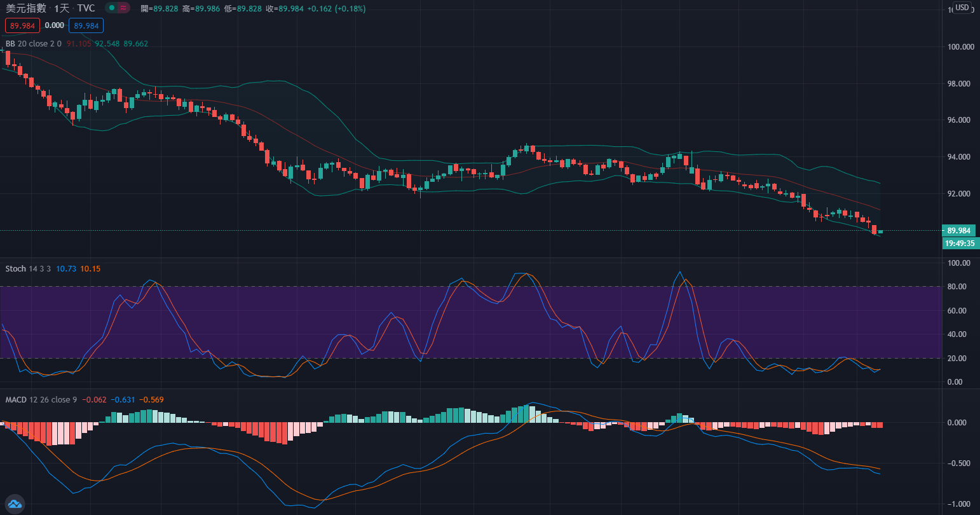
Task: Click the Stoch %K value 10.73
Action: [x=66, y=269]
